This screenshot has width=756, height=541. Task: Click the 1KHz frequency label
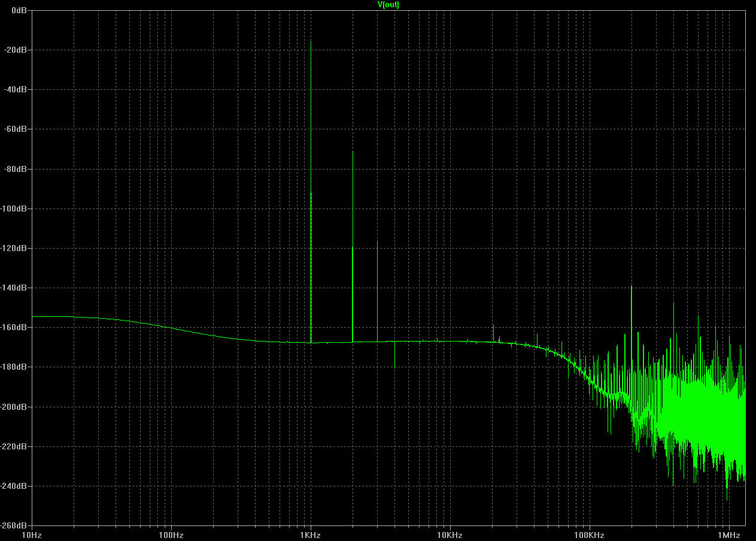tap(311, 534)
